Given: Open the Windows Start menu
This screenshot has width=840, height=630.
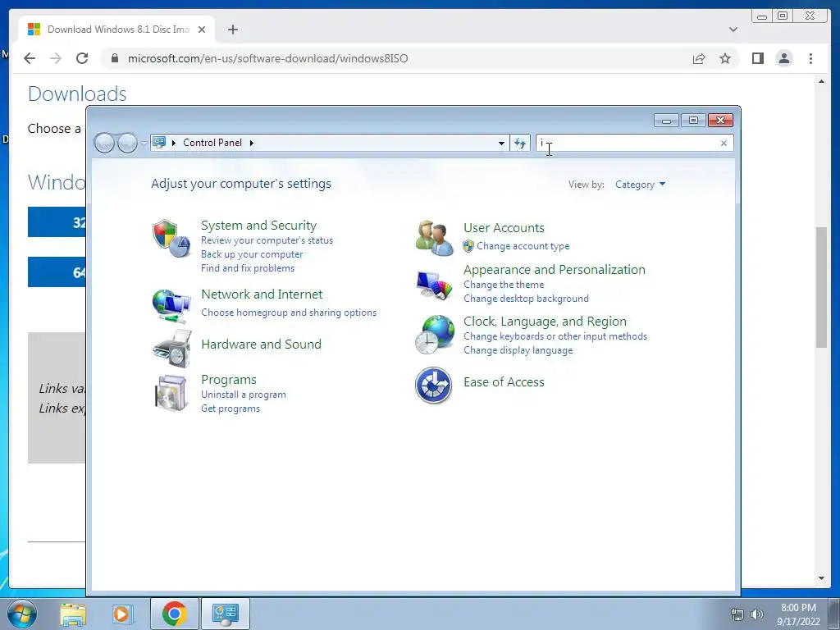Looking at the screenshot, I should point(22,614).
